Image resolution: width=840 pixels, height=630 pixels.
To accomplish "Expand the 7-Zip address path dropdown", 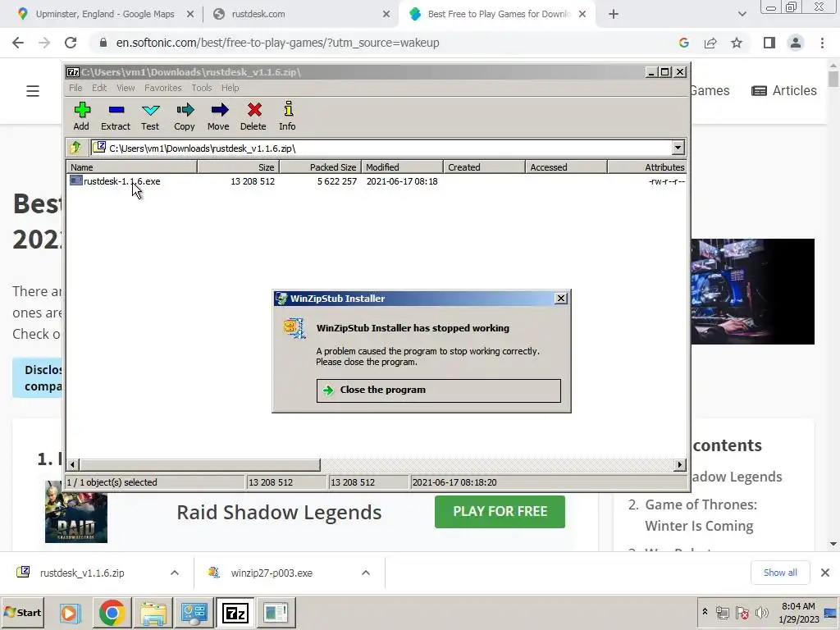I will [678, 148].
